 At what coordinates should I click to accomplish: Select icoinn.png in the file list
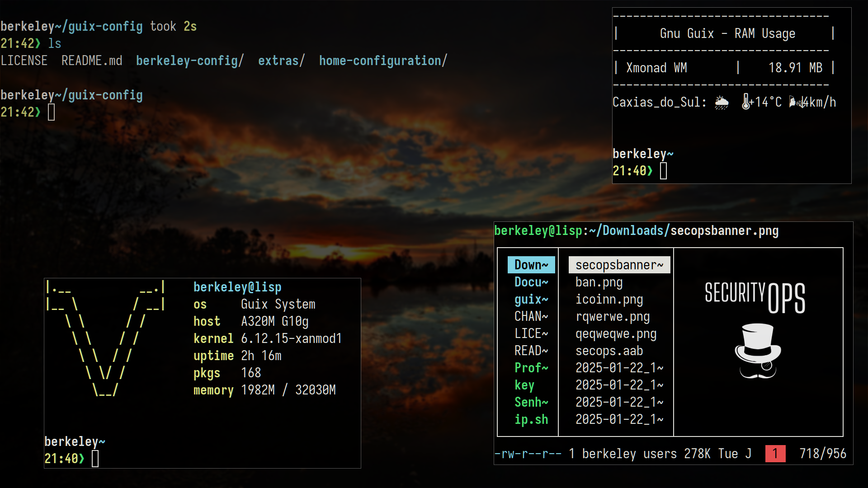(609, 300)
